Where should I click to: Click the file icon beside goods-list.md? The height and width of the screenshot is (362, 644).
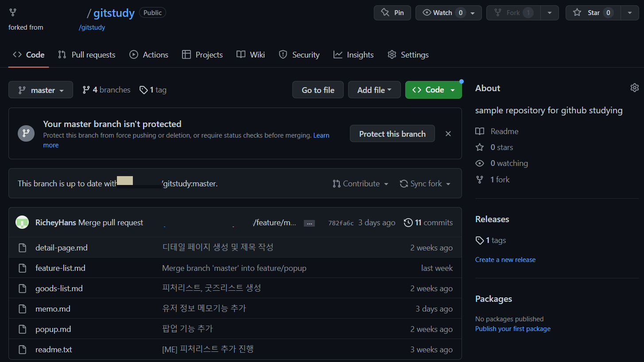[23, 289]
